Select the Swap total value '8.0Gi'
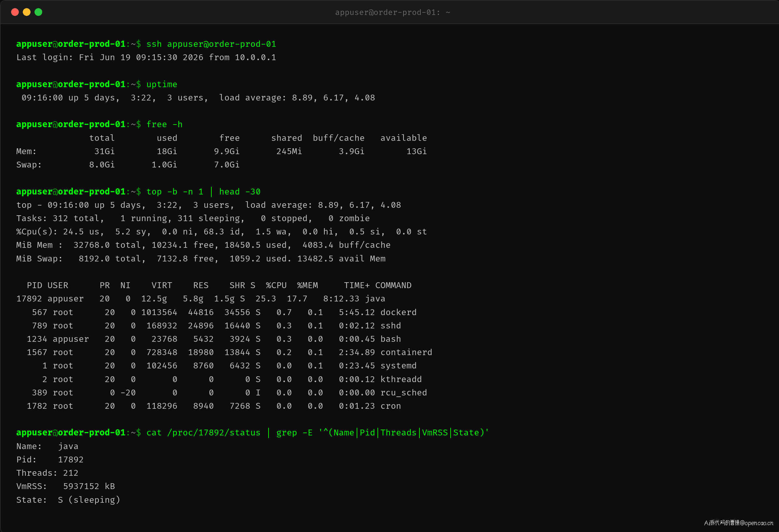Viewport: 779px width, 532px height. coord(102,165)
